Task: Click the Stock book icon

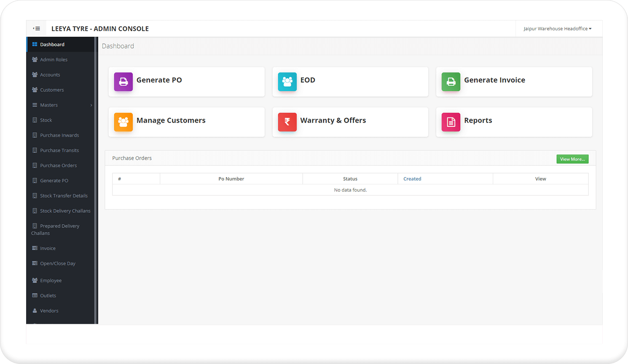Action: point(35,120)
